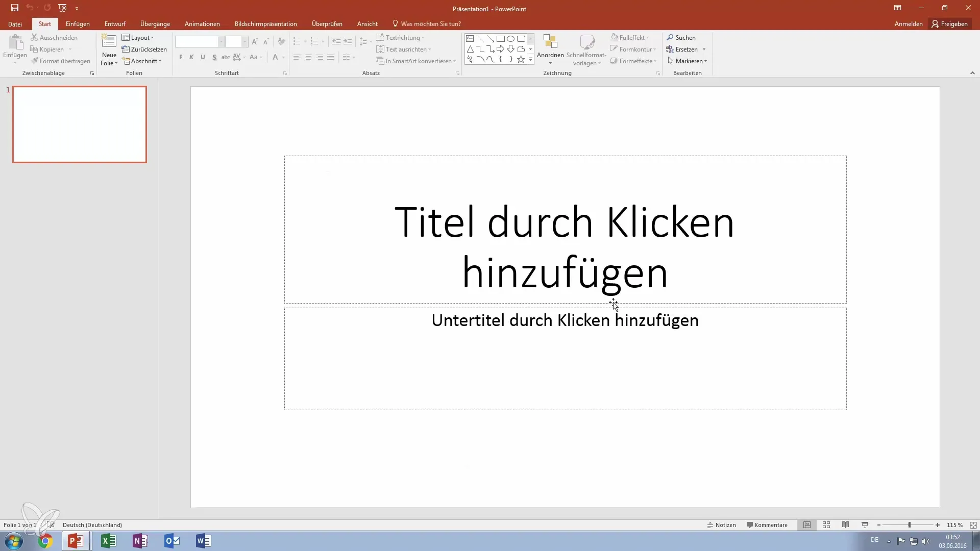Select the star shape in gallery
980x551 pixels.
[521, 59]
